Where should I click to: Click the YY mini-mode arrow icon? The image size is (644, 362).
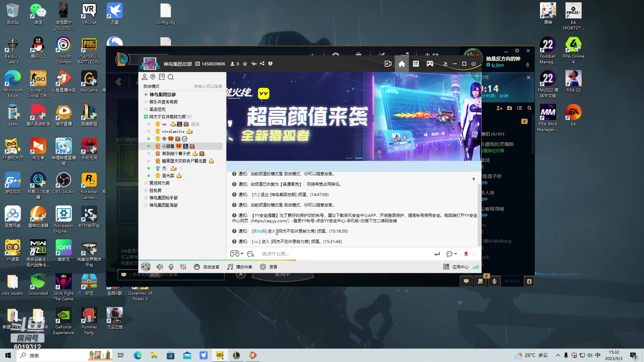445,64
